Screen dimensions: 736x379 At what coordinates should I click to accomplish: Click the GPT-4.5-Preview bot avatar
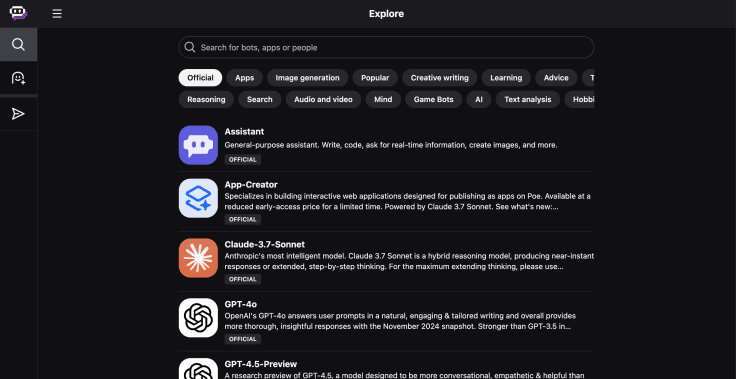click(x=198, y=369)
